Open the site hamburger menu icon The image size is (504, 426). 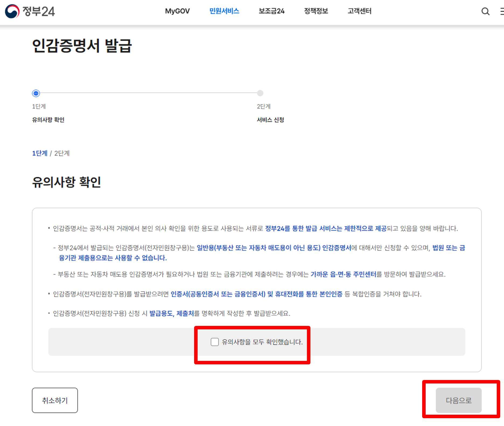point(502,11)
